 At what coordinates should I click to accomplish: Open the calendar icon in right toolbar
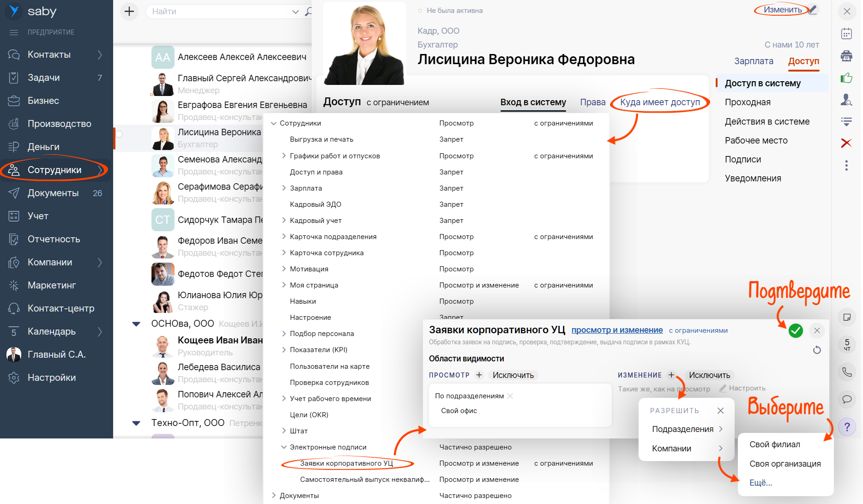846,33
